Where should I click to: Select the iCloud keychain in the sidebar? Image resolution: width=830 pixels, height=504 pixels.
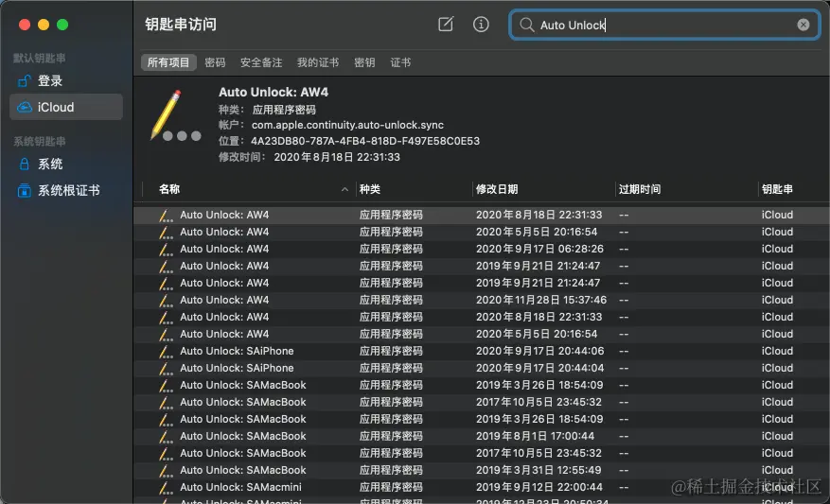point(66,108)
